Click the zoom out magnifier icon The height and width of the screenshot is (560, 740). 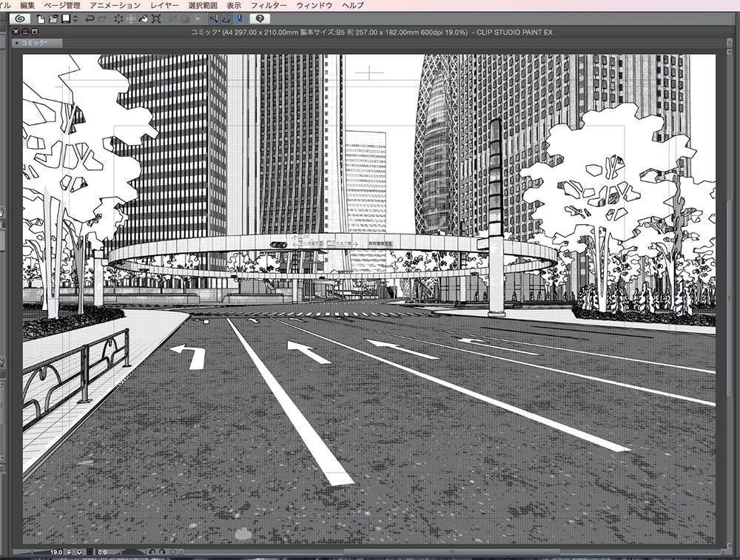(68, 552)
